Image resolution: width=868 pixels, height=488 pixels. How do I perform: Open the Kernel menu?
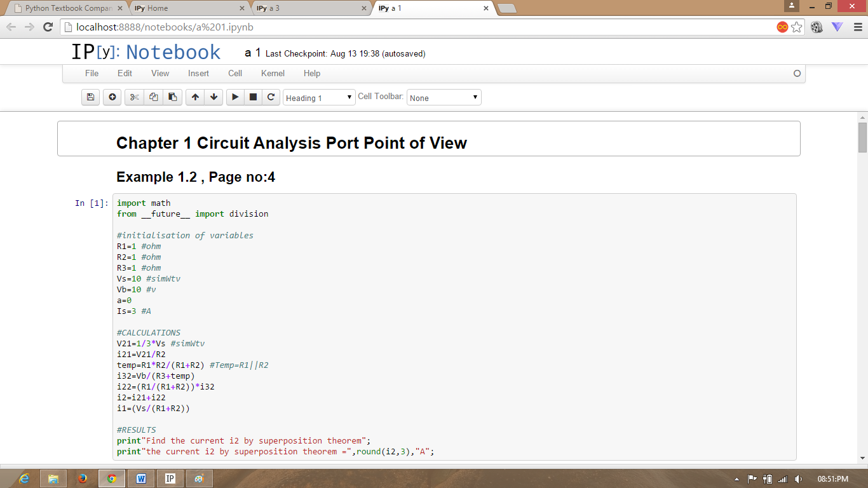(x=273, y=73)
